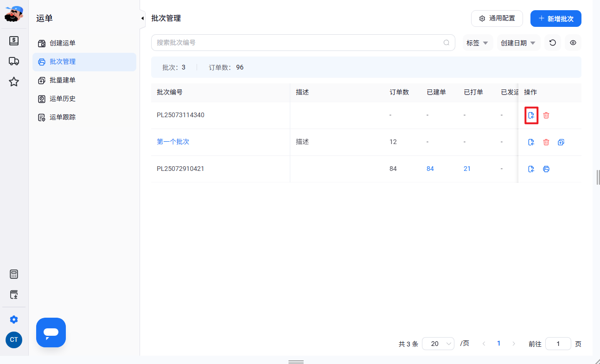Click the mascot logo at top left
Screen dimensions: 600x364
pyautogui.click(x=14, y=14)
